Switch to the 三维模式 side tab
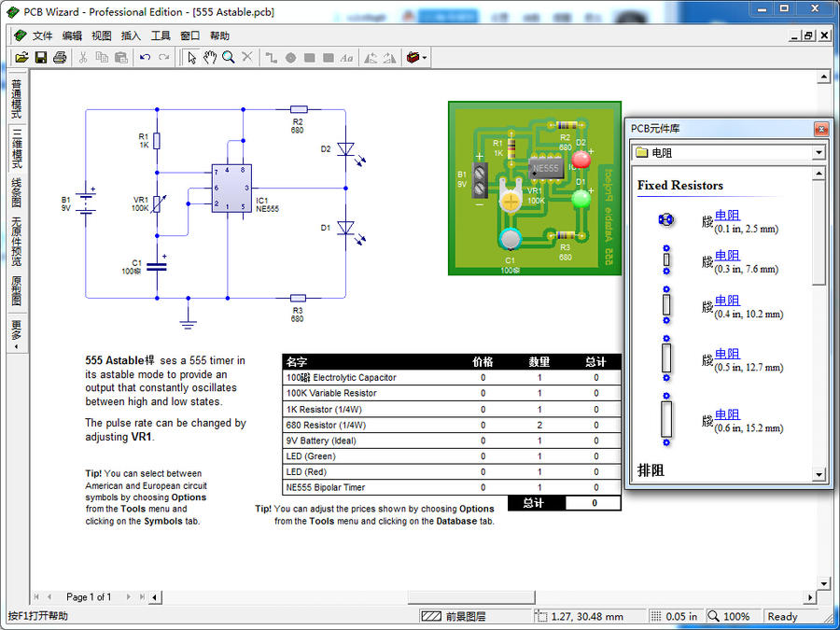Image resolution: width=840 pixels, height=630 pixels. pos(16,148)
